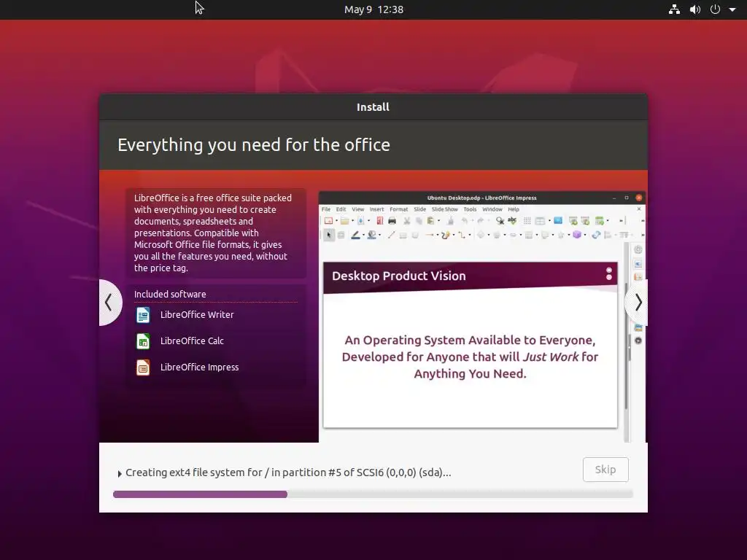This screenshot has width=747, height=560.
Task: Click the blue Start slideshow icon
Action: 558,220
